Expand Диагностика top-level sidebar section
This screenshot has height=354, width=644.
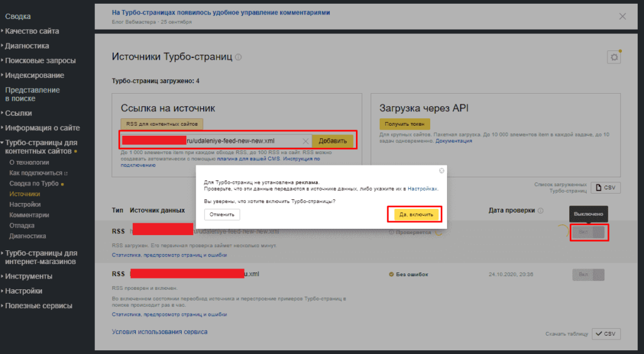tap(26, 46)
